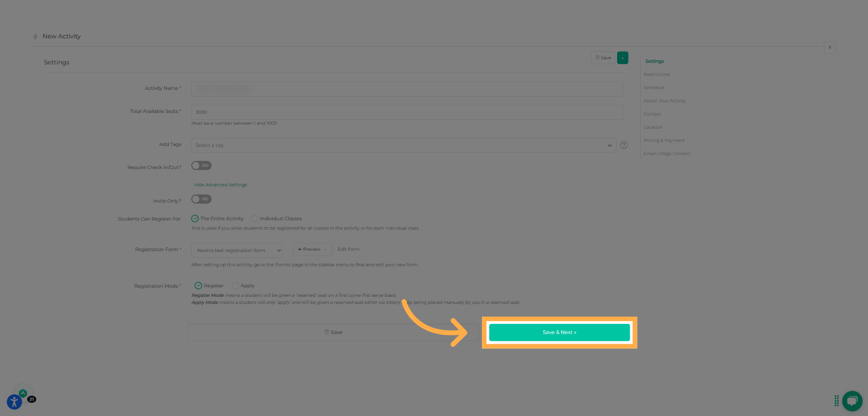
Task: Click the dotted grip handle beside chat
Action: pos(836,401)
